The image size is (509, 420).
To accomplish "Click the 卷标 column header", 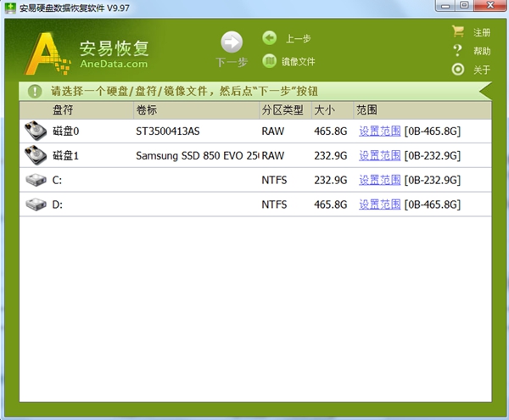I will 146,110.
